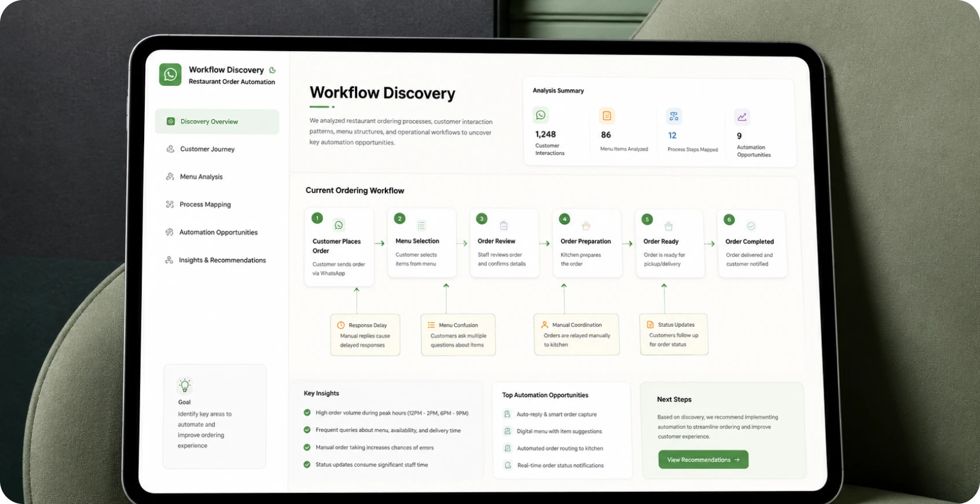Click green check beside Frequent queries insight
Image resolution: width=980 pixels, height=504 pixels.
point(307,430)
